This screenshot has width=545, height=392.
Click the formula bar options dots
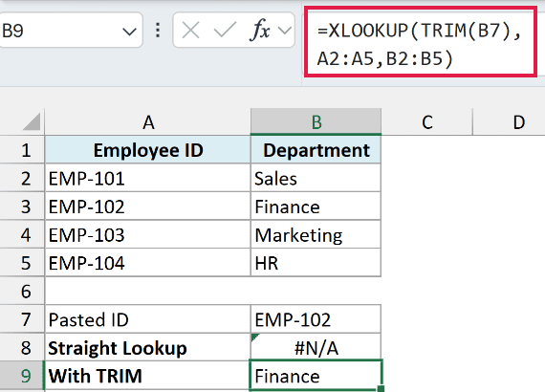click(x=158, y=31)
